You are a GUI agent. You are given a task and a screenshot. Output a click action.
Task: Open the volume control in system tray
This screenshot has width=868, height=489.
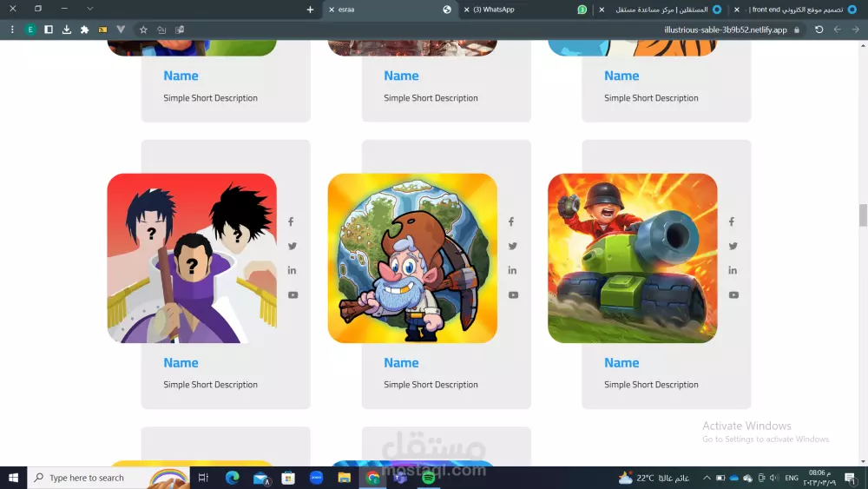[774, 478]
